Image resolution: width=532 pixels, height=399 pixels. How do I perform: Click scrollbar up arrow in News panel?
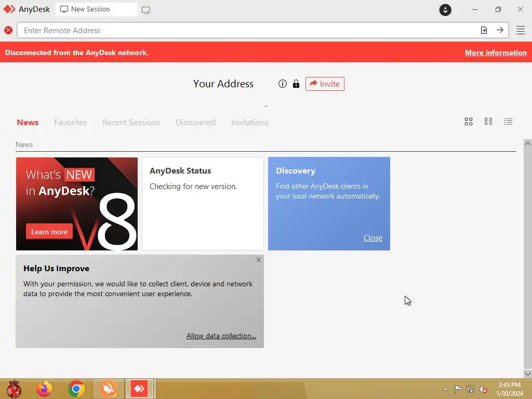[528, 143]
